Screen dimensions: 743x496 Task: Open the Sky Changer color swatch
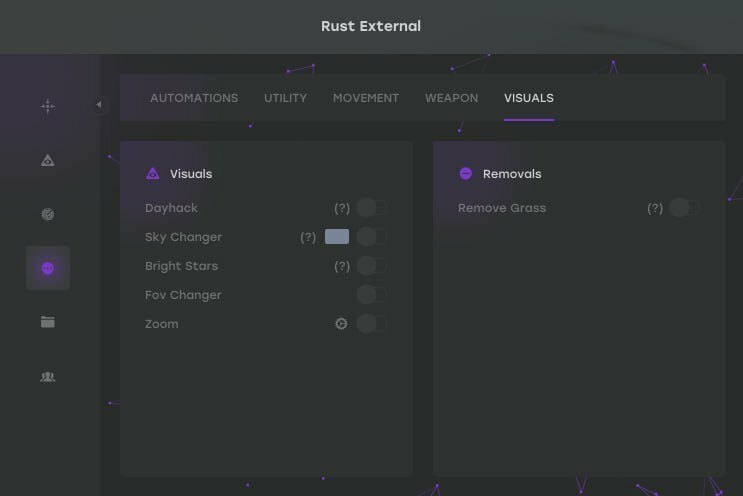point(337,236)
